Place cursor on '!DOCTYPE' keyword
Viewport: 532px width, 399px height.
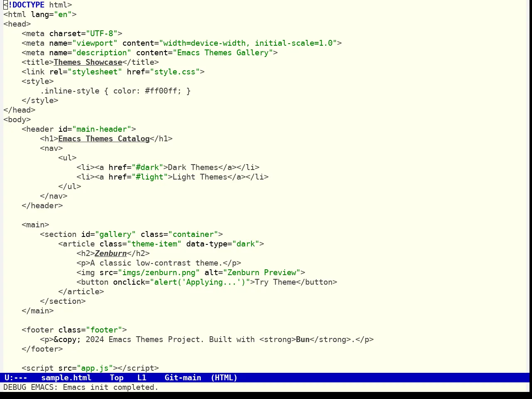click(x=26, y=5)
